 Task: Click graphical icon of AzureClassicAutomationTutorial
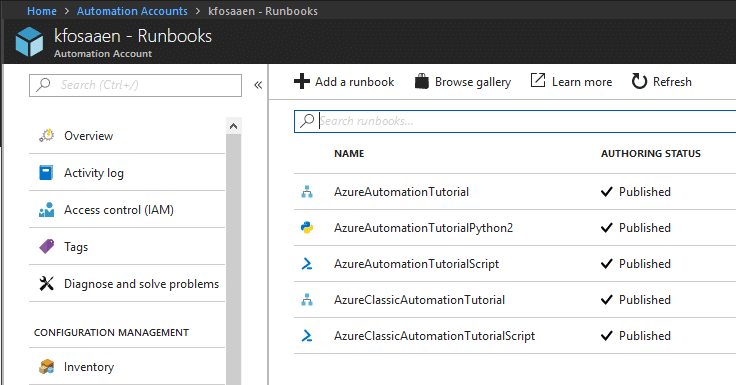tap(307, 300)
